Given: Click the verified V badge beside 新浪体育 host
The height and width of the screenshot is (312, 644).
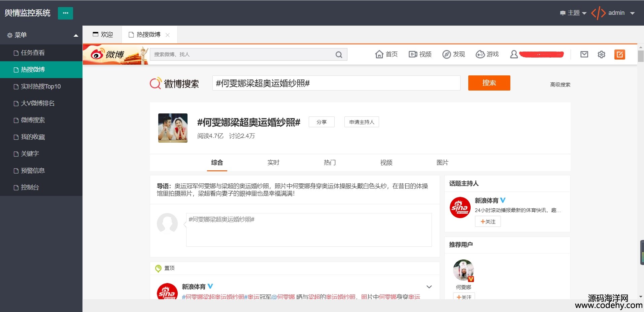Looking at the screenshot, I should coord(503,200).
